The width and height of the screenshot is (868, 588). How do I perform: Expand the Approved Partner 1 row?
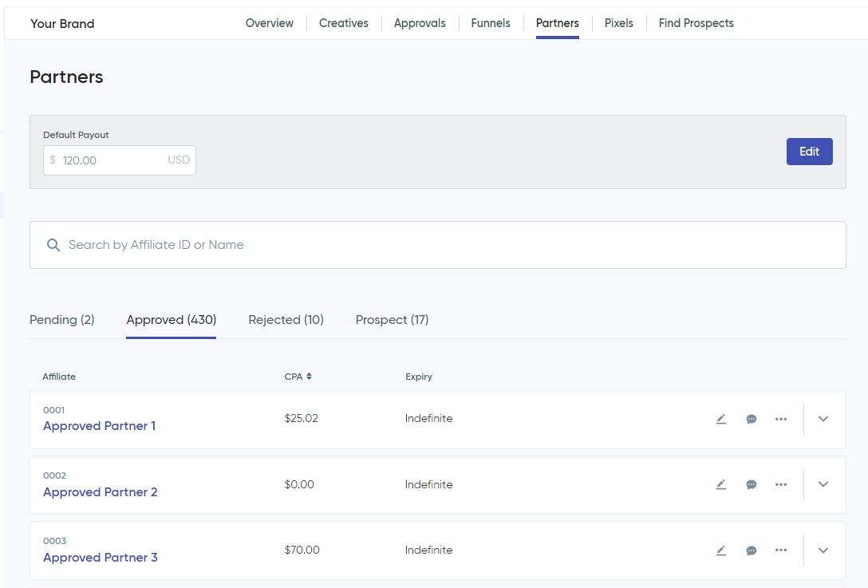point(823,419)
